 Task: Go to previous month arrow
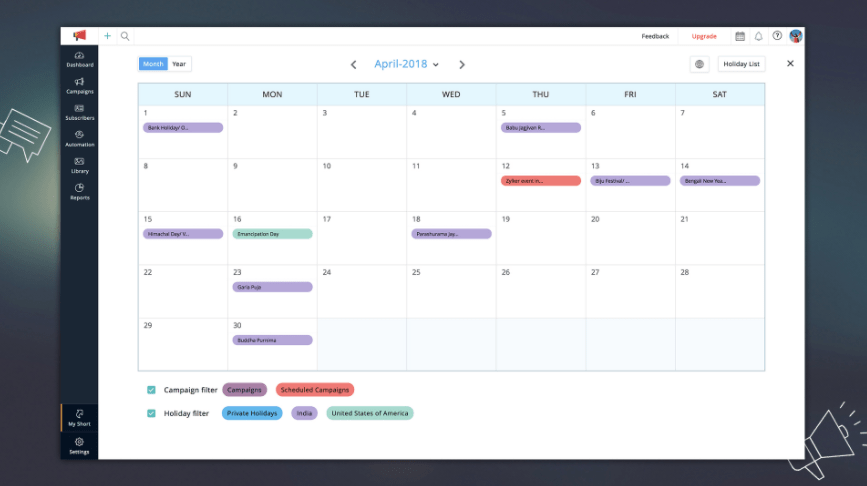tap(353, 65)
